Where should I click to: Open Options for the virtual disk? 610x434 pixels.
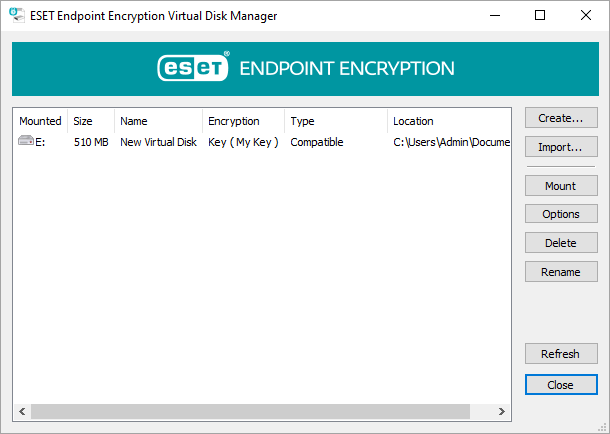[x=561, y=214]
